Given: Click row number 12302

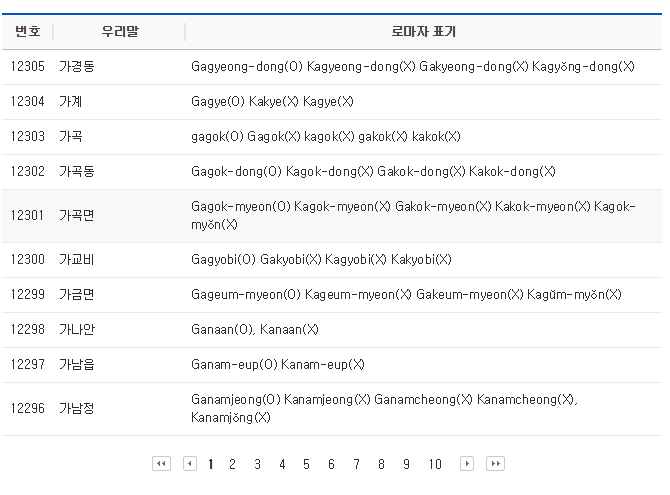Looking at the screenshot, I should point(27,172).
